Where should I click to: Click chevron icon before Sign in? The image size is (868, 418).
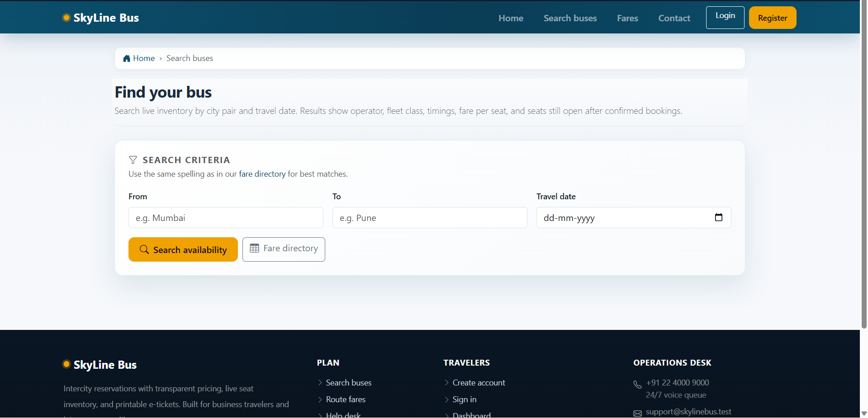click(x=447, y=399)
